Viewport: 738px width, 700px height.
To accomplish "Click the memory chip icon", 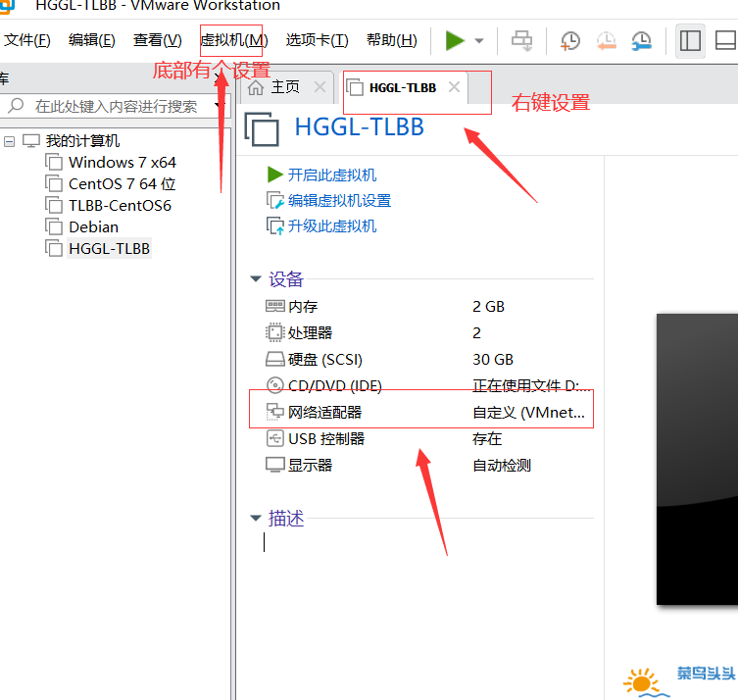I will click(274, 307).
